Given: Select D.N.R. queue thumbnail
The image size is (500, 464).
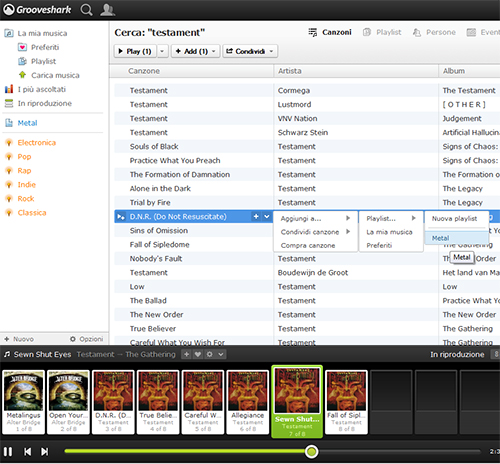Looking at the screenshot, I should click(113, 402).
